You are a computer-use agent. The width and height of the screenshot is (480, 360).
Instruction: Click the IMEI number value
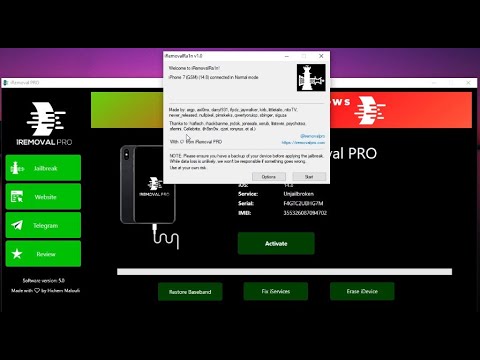(x=305, y=213)
